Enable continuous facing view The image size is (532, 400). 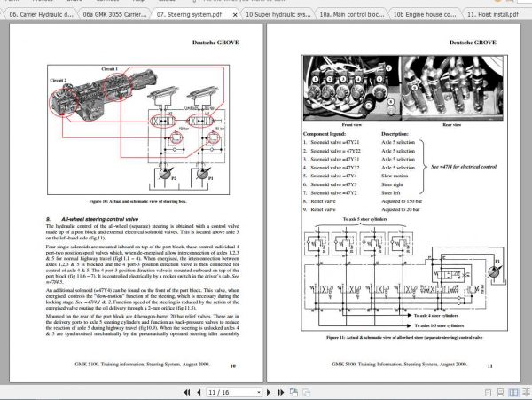527,393
